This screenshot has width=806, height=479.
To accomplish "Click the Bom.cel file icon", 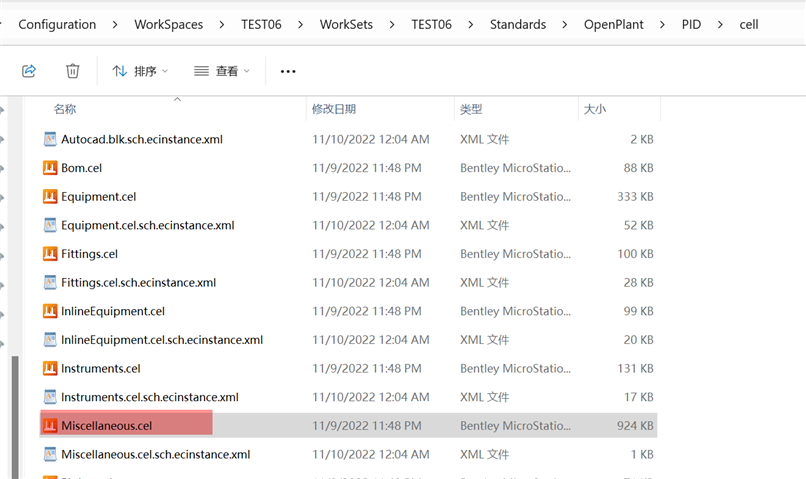I will coord(50,168).
